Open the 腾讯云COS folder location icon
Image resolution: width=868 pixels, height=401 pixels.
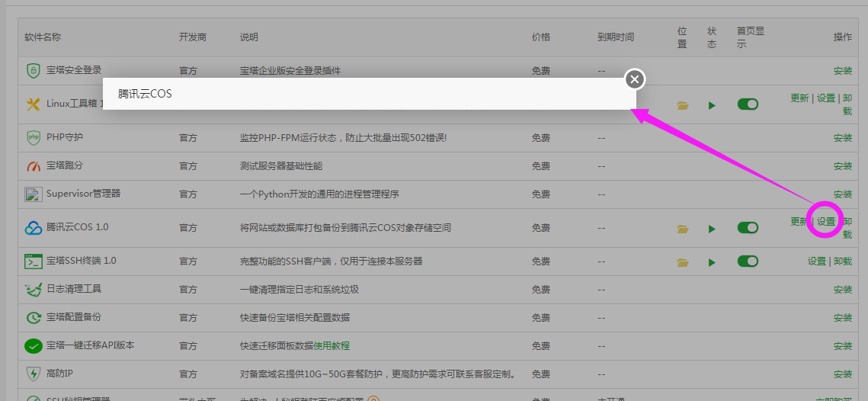(683, 229)
